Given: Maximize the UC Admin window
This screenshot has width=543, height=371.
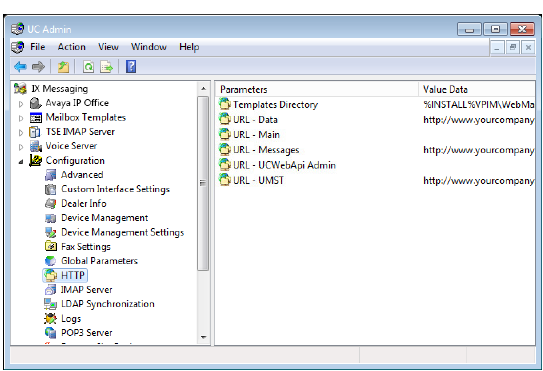Looking at the screenshot, I should pos(496,29).
